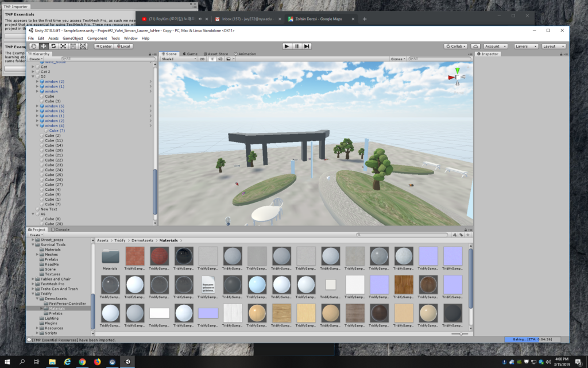The image size is (588, 368).
Task: Select the Move tool
Action: click(x=44, y=46)
